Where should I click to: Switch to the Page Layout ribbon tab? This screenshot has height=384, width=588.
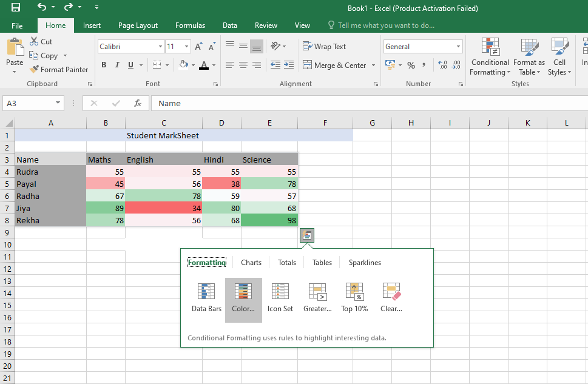point(138,25)
